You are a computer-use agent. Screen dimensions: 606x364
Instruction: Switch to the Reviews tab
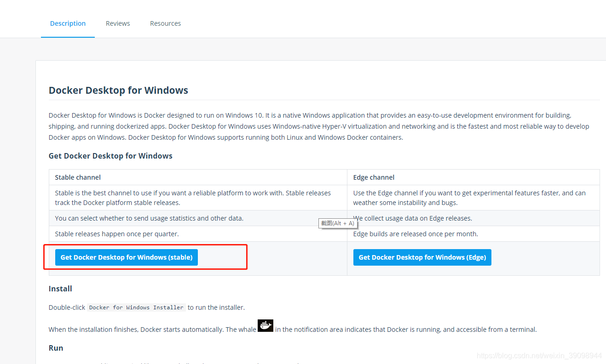click(118, 23)
